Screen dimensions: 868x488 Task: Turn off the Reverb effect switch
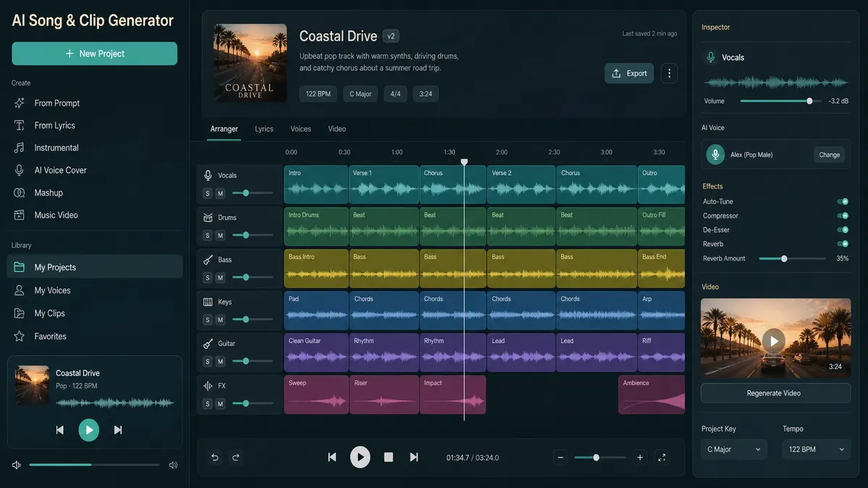(843, 244)
